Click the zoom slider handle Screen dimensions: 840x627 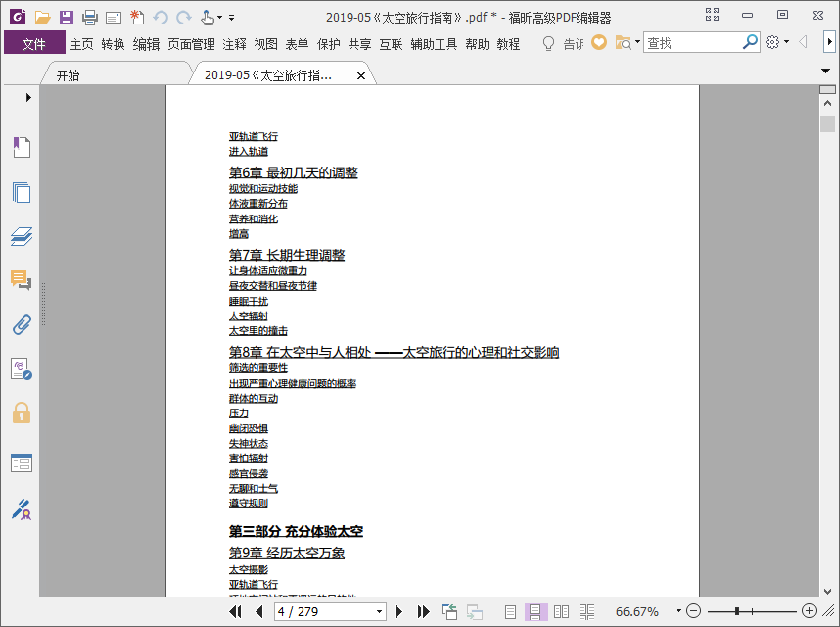[x=737, y=611]
